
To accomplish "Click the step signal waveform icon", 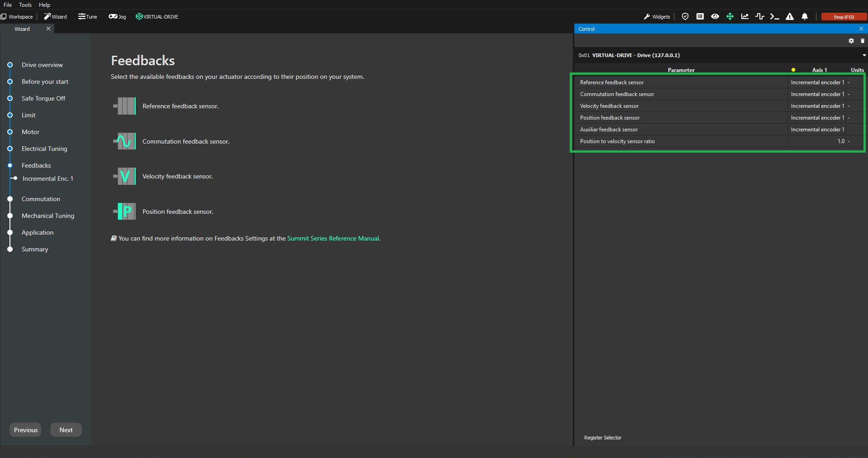I will (760, 17).
